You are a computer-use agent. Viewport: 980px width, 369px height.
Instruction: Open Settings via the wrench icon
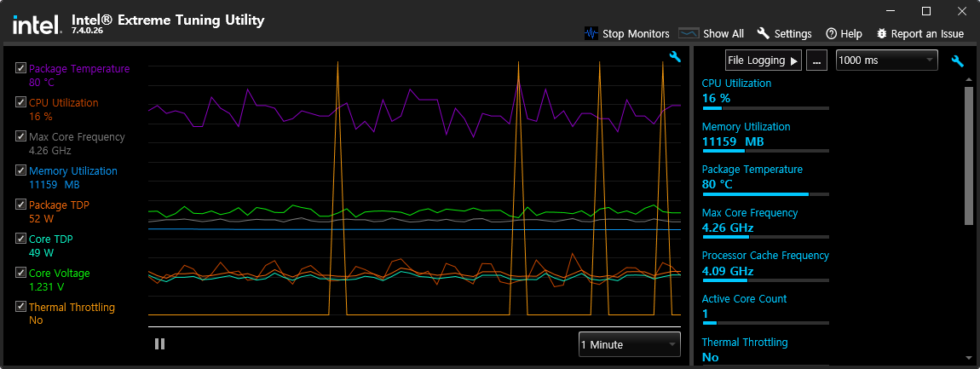pyautogui.click(x=763, y=33)
